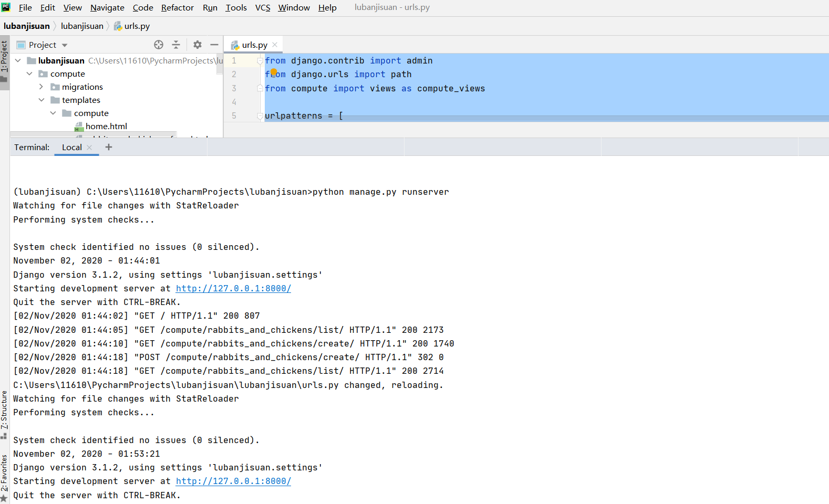829x504 pixels.
Task: Select the templates folder in tree
Action: (x=81, y=100)
